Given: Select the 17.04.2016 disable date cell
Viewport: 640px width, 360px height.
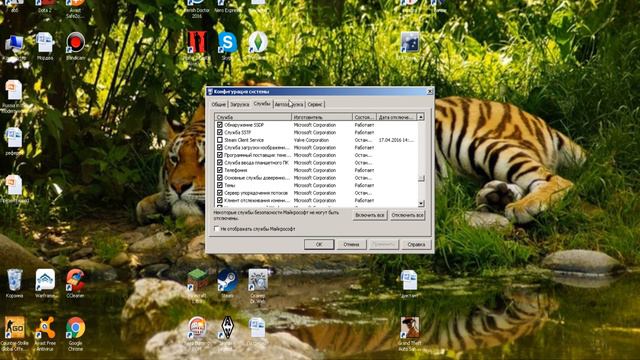Looking at the screenshot, I should click(x=396, y=140).
